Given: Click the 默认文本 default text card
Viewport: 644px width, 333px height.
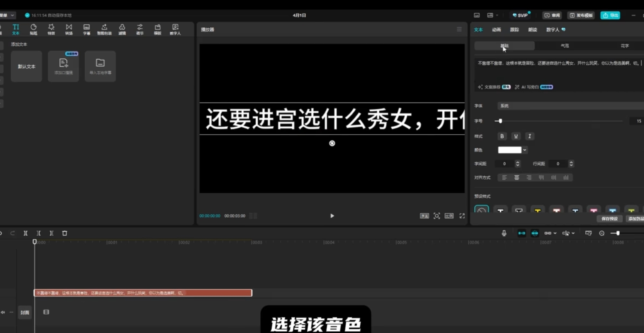Looking at the screenshot, I should 27,66.
